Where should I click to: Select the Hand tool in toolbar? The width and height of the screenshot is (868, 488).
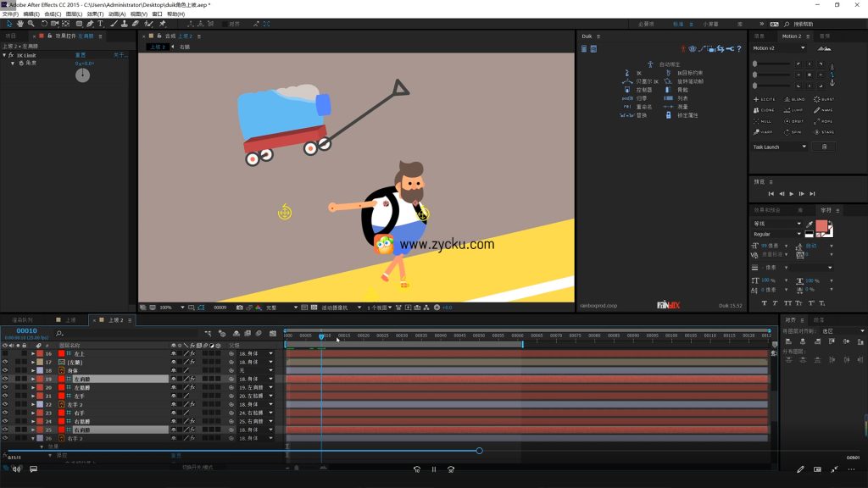coord(21,24)
